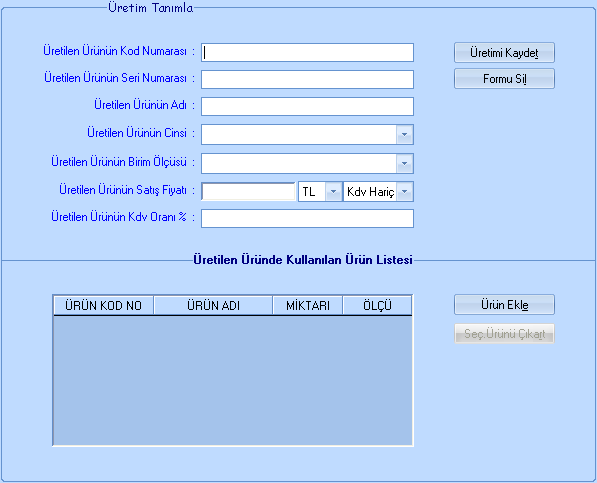Click the Seç.Ürünü Çıkart button
597x483 pixels.
click(504, 334)
